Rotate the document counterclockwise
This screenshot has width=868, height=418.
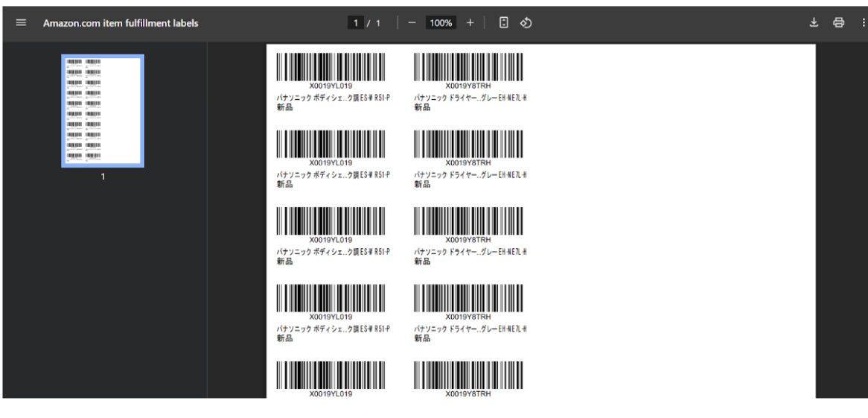coord(526,23)
